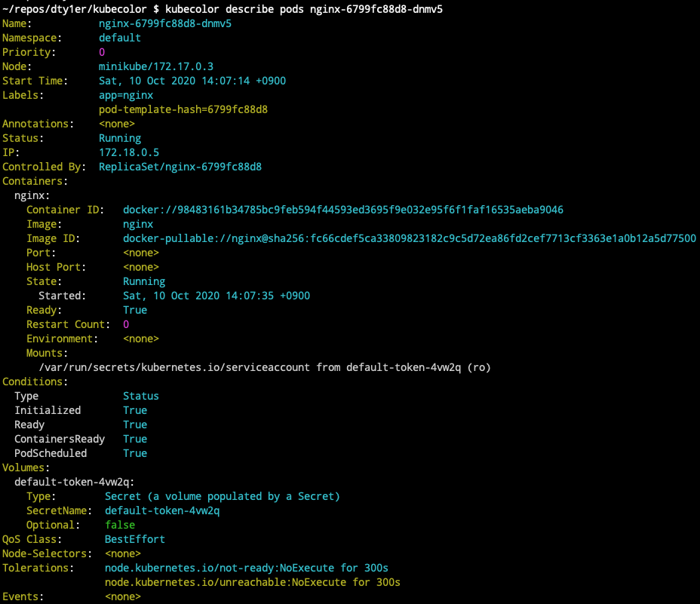Screen dimensions: 700x604
Task: Click the pod-template-hash label value
Action: (x=183, y=109)
